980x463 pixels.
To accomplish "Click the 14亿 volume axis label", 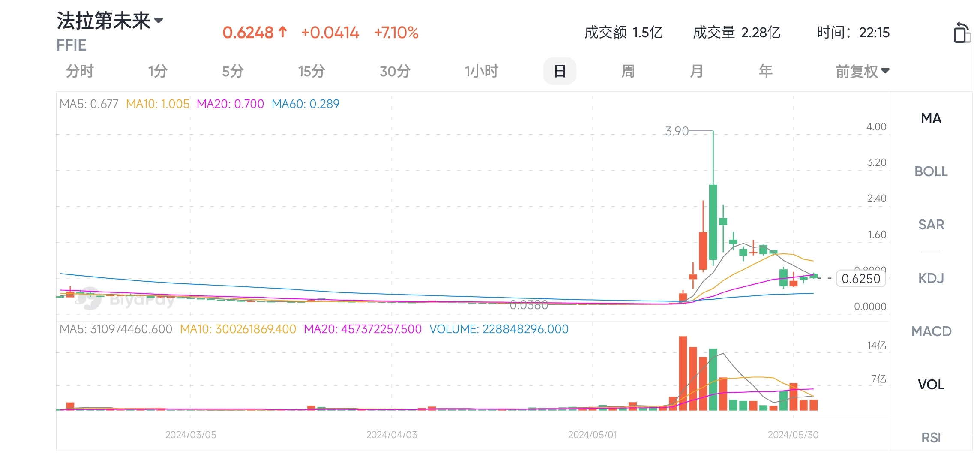I will click(876, 346).
